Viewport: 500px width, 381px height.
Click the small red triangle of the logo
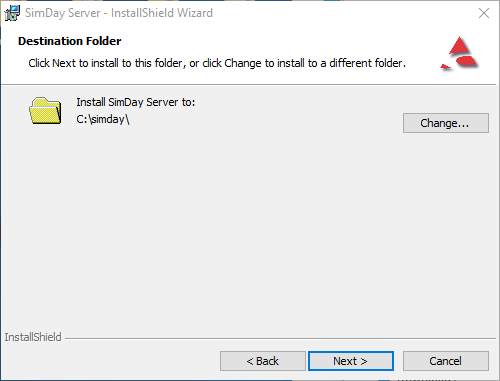[x=446, y=66]
